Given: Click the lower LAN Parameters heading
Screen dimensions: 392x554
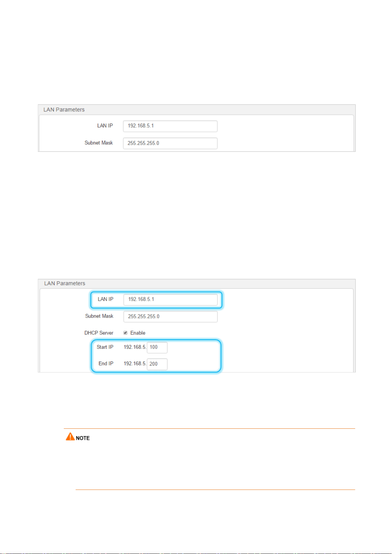Looking at the screenshot, I should click(65, 283).
